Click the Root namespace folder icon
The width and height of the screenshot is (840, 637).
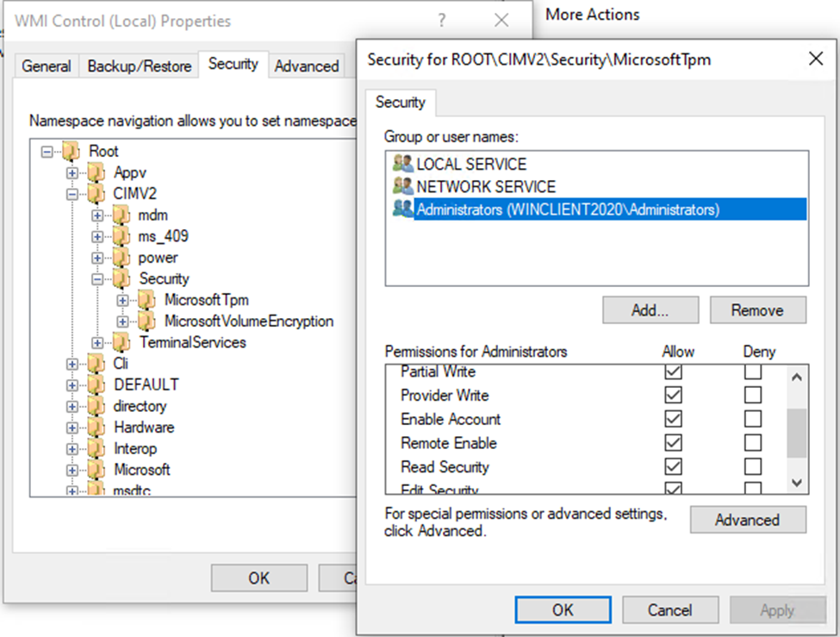[72, 151]
